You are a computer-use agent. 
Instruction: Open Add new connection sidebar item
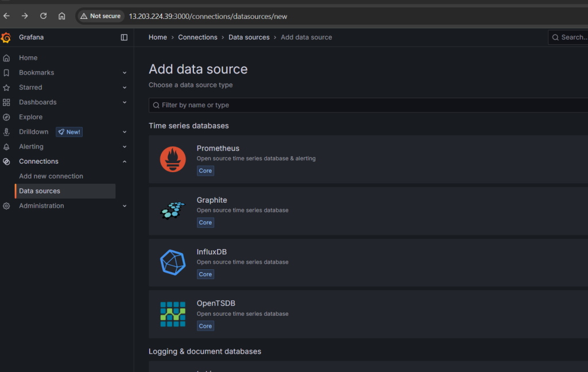point(51,176)
